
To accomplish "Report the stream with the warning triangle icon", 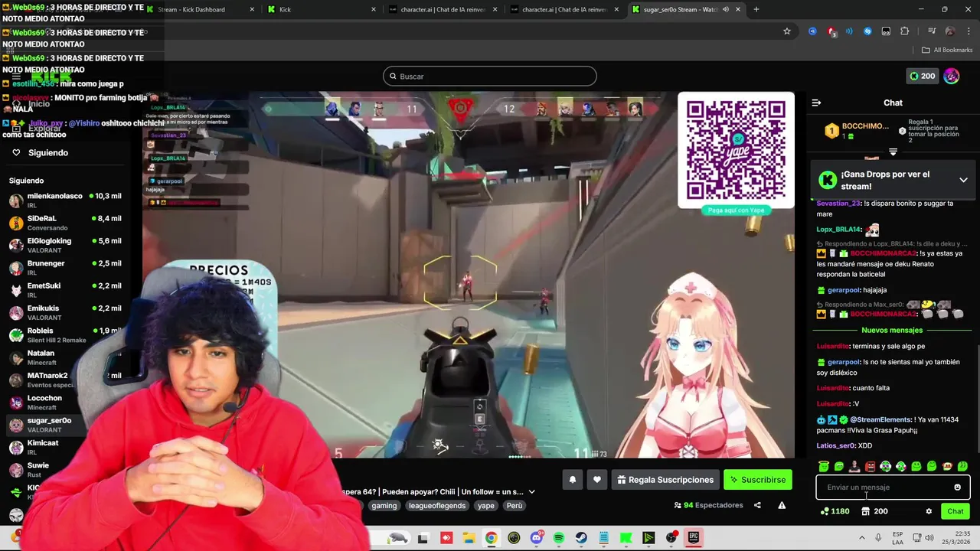I will point(782,505).
